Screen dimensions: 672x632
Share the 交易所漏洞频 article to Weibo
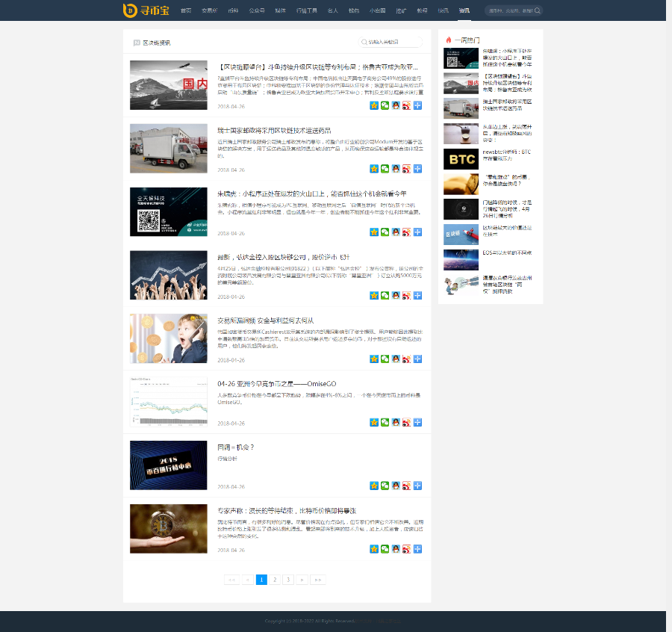tap(406, 359)
